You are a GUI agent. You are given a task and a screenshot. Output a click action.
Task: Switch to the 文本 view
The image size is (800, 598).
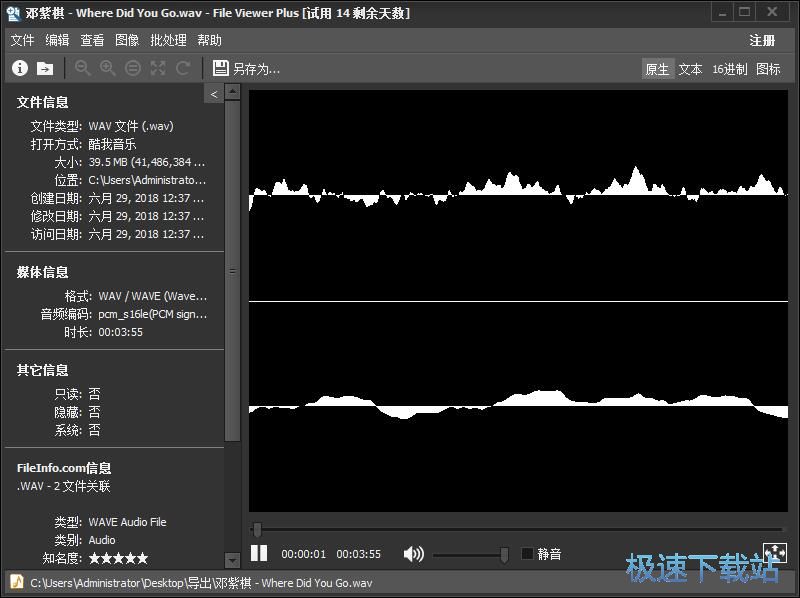pyautogui.click(x=690, y=69)
